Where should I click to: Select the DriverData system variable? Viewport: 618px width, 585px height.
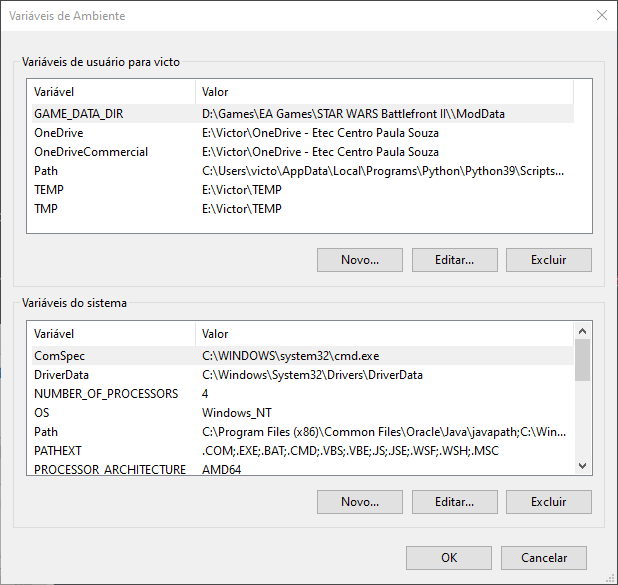64,375
